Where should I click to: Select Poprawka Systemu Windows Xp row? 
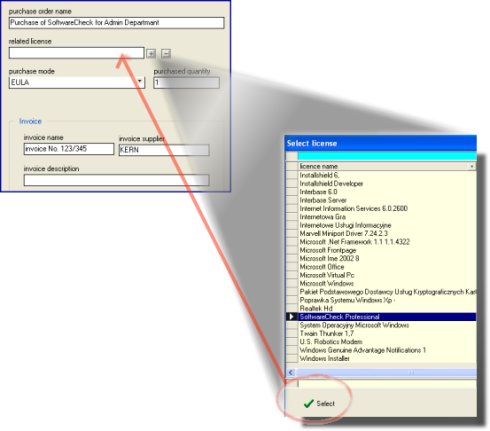387,300
